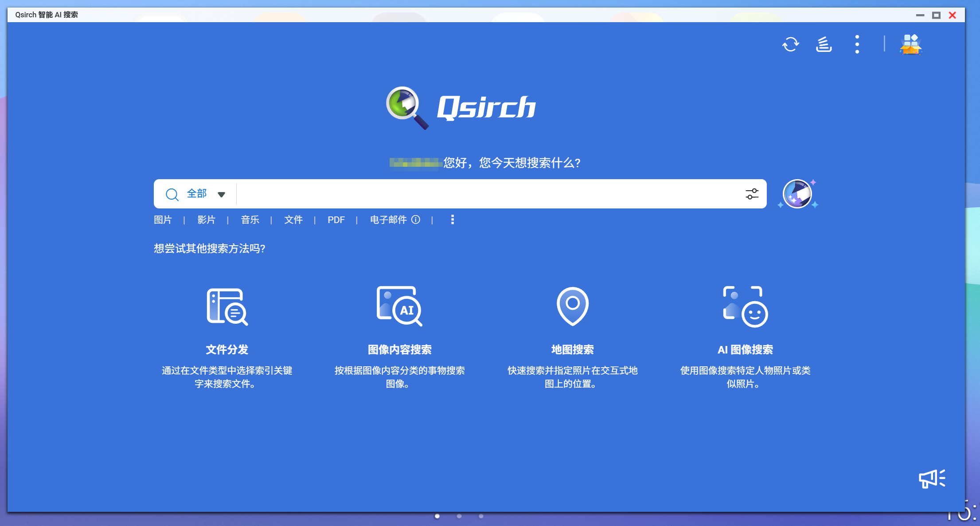Open AI 图像搜索 face search
This screenshot has height=526, width=980.
point(745,307)
